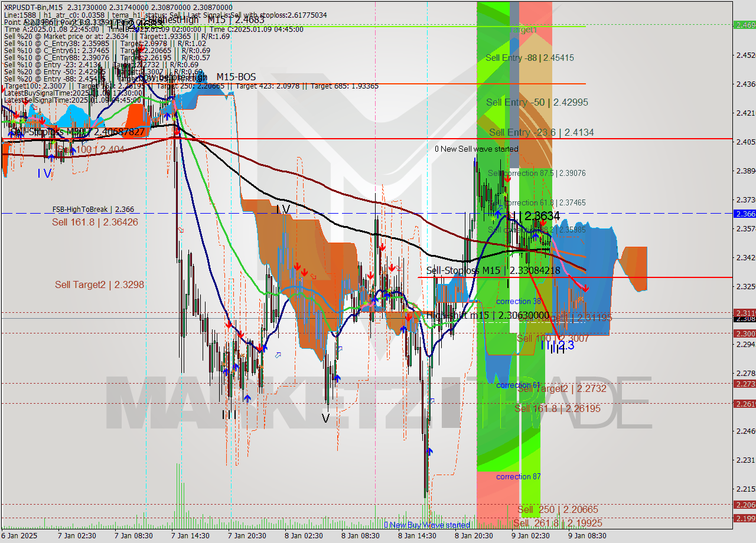Click 'FSB-HighToBreak | 2.366' label

[93, 210]
